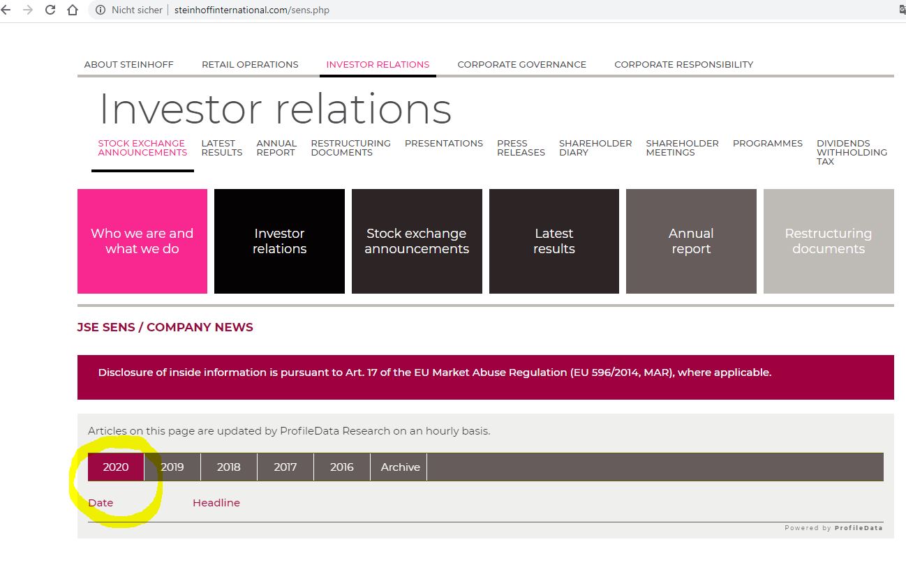Screen dimensions: 906x588
Task: Select the 2018 year filter
Action: coord(228,467)
